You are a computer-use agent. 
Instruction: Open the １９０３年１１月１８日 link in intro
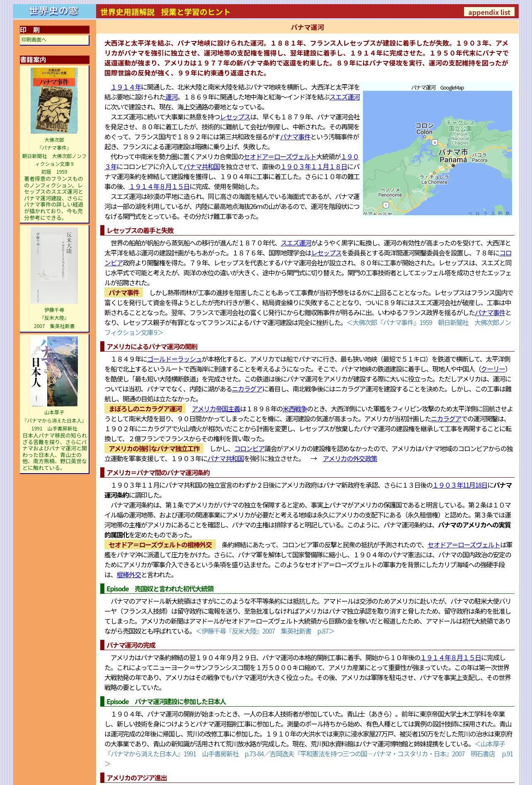point(314,167)
